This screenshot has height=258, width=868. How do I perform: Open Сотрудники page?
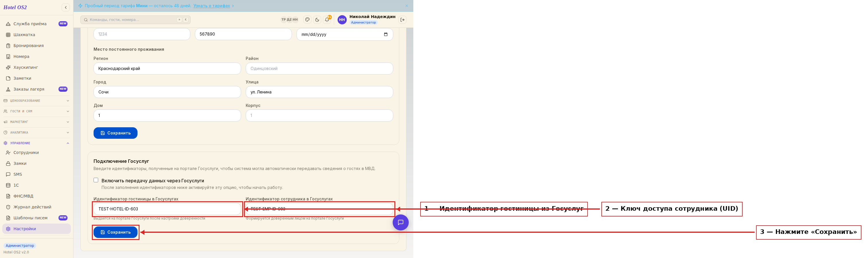click(37, 153)
